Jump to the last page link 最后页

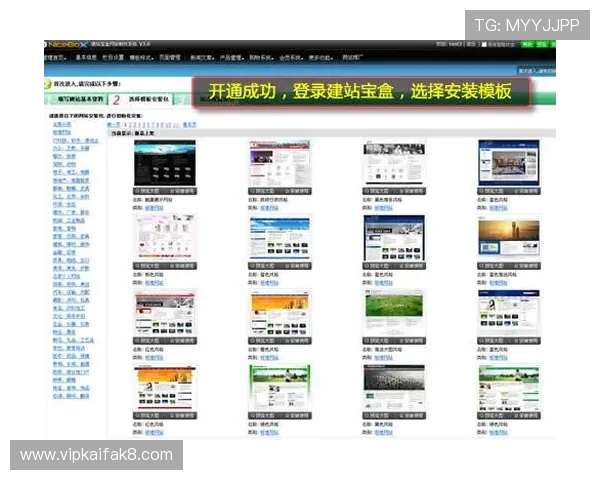[x=189, y=125]
